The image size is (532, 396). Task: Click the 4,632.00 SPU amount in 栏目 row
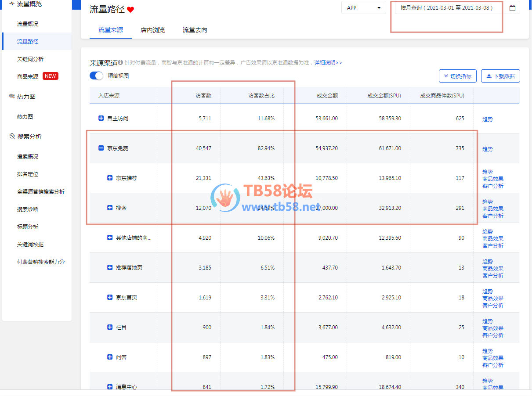tap(390, 328)
